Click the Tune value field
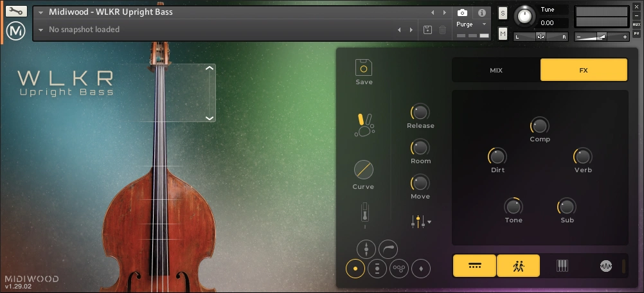Image resolution: width=644 pixels, height=293 pixels. click(x=554, y=22)
